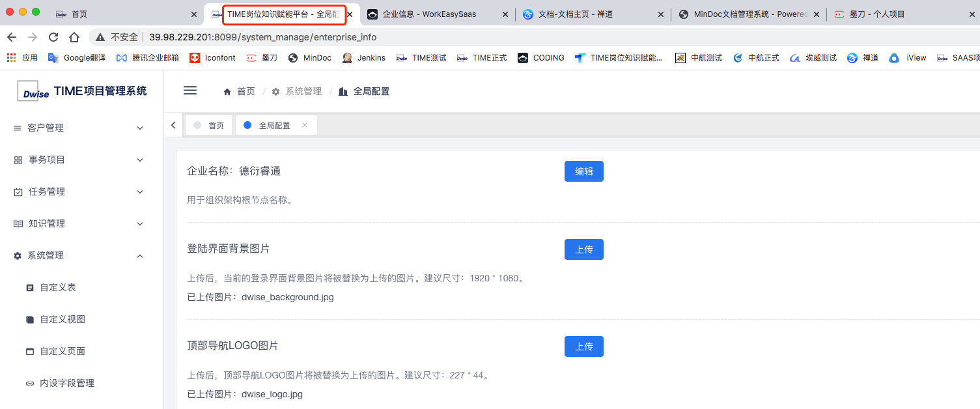Open the 禅道 bookmark

point(863,58)
